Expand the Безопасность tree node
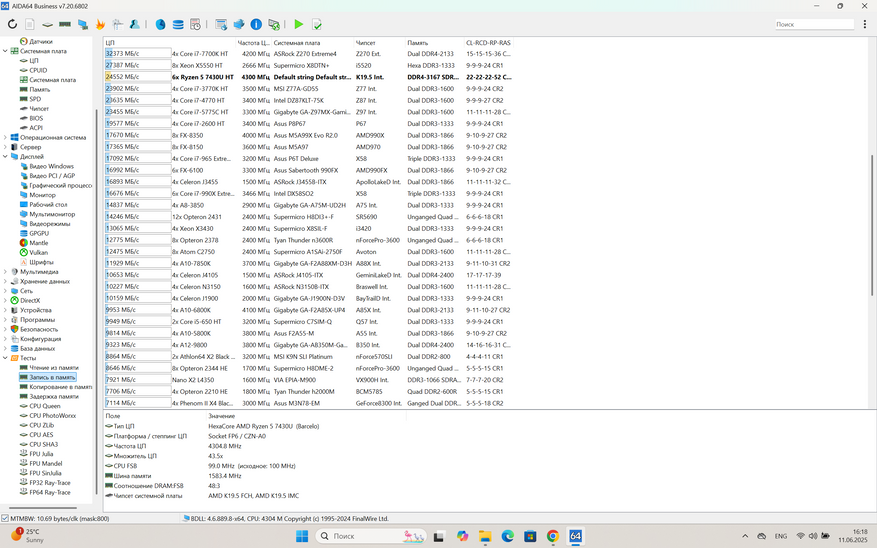The width and height of the screenshot is (877, 548). [x=6, y=329]
